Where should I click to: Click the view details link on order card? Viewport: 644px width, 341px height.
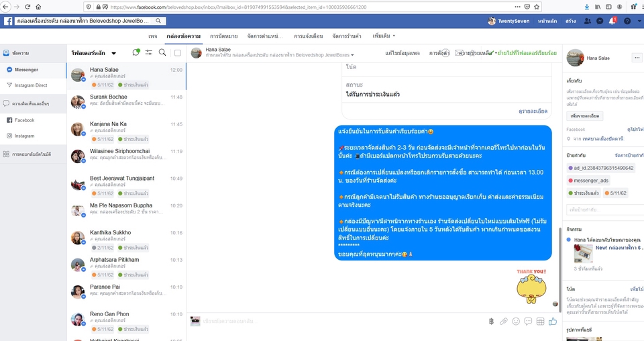pyautogui.click(x=533, y=111)
